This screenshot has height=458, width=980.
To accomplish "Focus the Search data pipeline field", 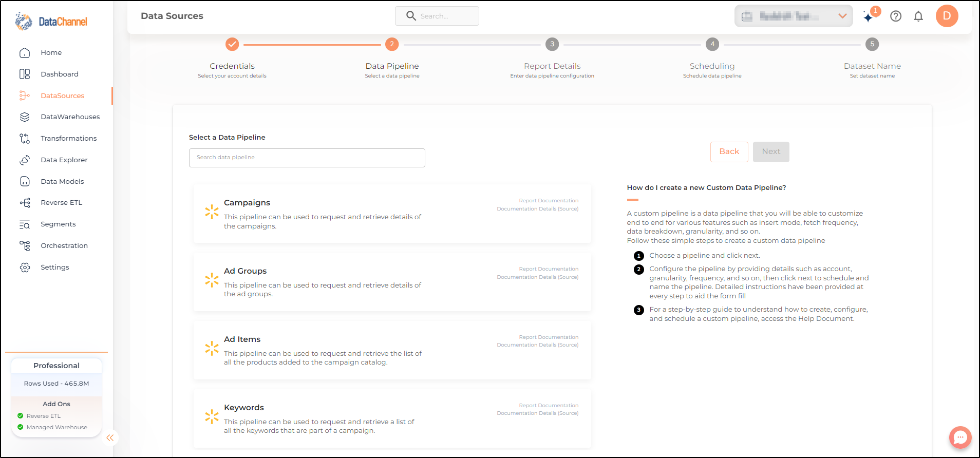I will (307, 158).
